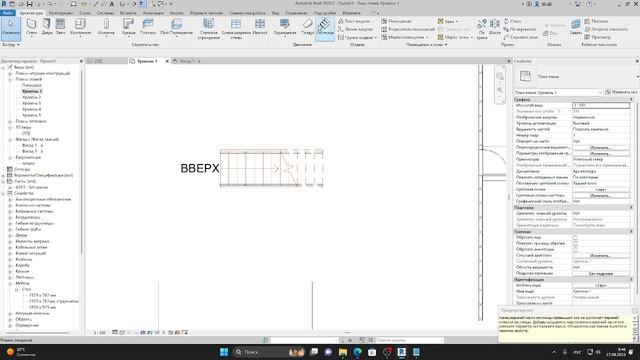Click Изменить for Параметры отображения графики
This screenshot has height=360, width=640.
pos(600,153)
